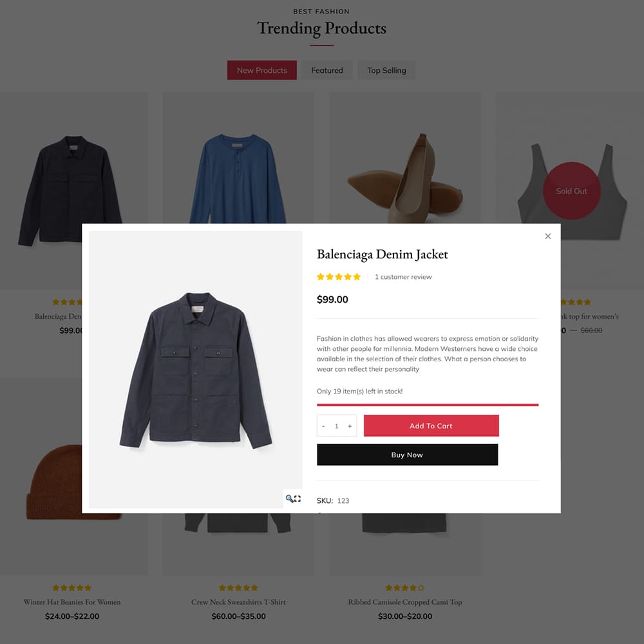Increase quantity with the plus button
Viewport: 644px width, 644px height.
pyautogui.click(x=350, y=426)
